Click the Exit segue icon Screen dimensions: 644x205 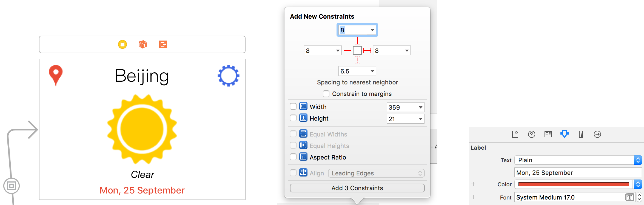(x=163, y=44)
